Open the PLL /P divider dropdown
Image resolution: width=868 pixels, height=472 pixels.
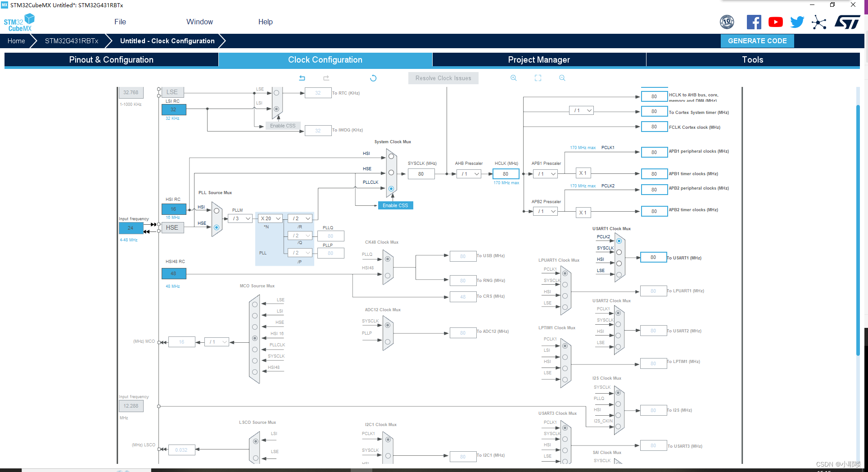tap(300, 253)
